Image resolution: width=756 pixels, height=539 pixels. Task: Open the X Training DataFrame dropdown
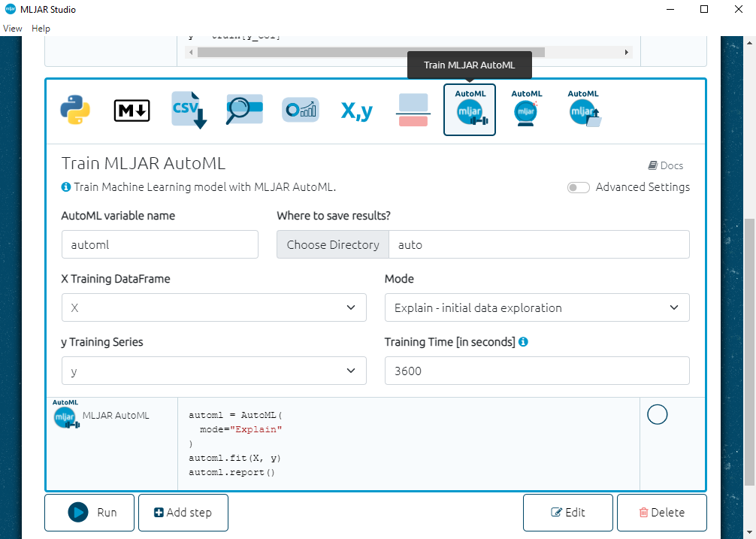pyautogui.click(x=214, y=307)
